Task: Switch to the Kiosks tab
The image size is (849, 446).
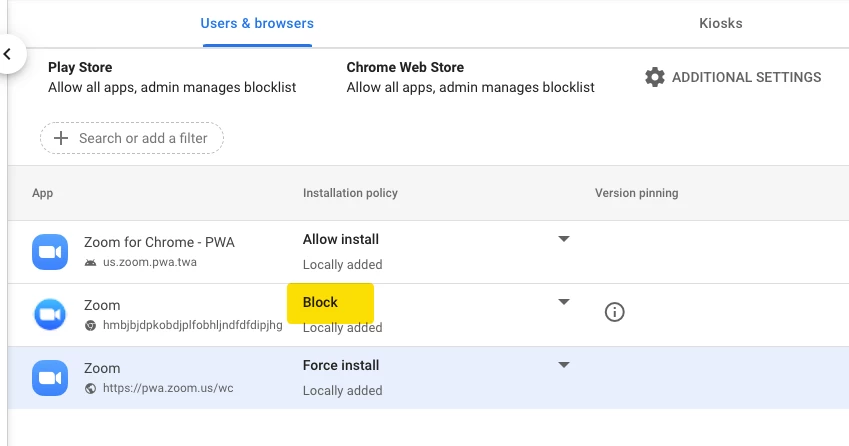Action: point(720,23)
